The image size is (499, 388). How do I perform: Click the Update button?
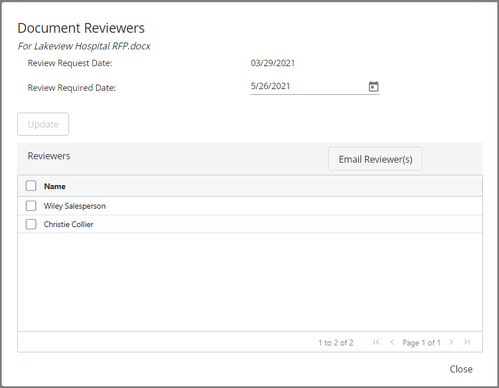point(43,124)
